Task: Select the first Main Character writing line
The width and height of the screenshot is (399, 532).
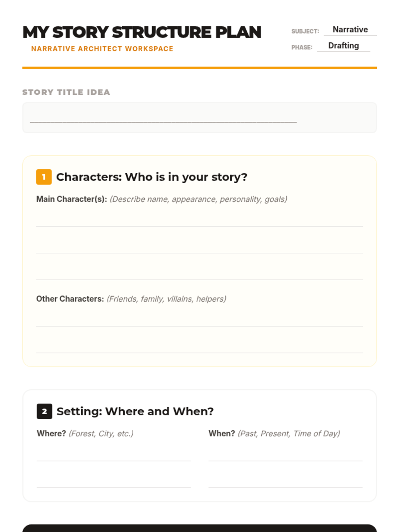Action: tap(199, 220)
